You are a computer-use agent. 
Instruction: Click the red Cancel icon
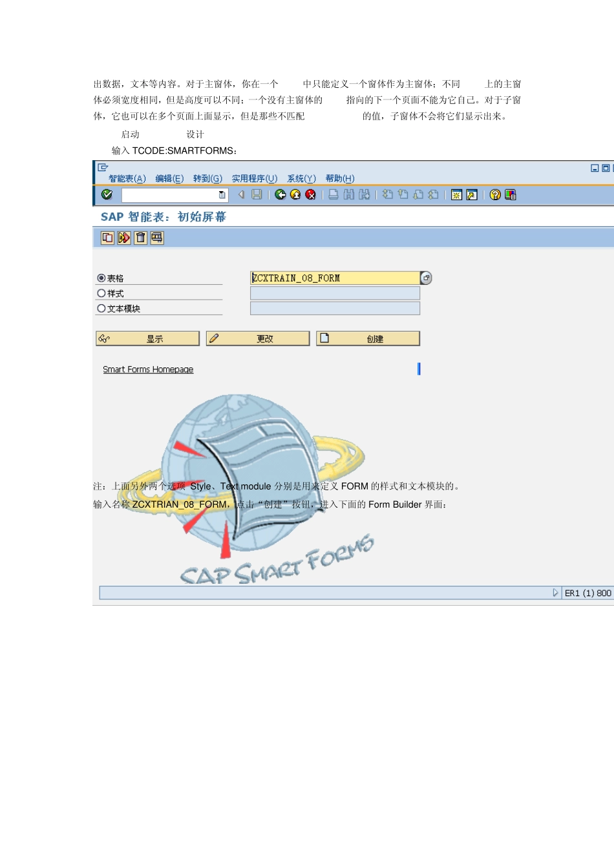pyautogui.click(x=311, y=194)
